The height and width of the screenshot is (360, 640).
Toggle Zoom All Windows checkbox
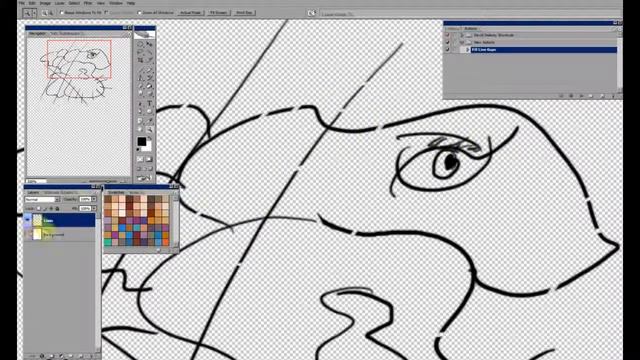[140, 13]
